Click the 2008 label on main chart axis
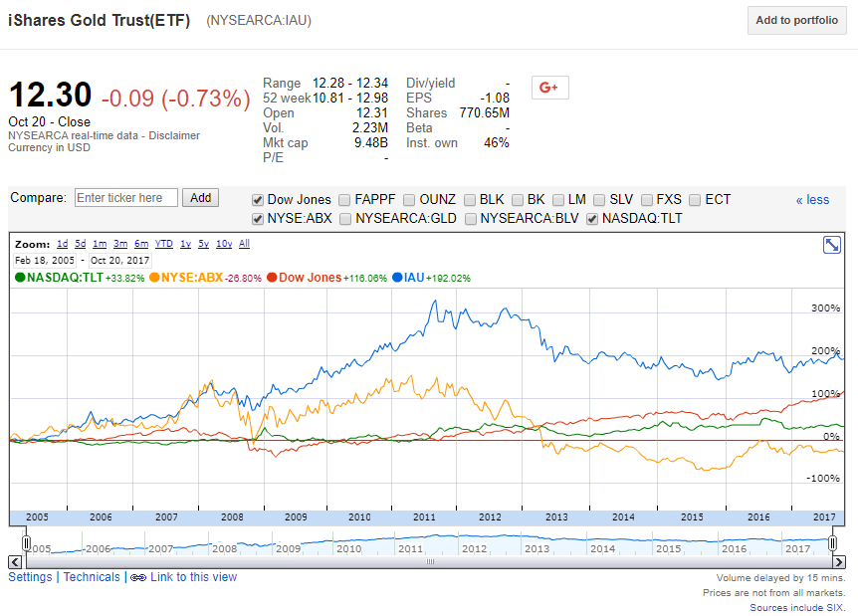 [x=232, y=516]
